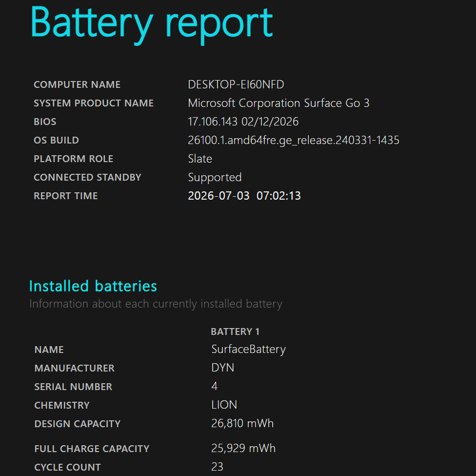Click the Installed batteries section heading
The width and height of the screenshot is (476, 476).
[x=93, y=286]
